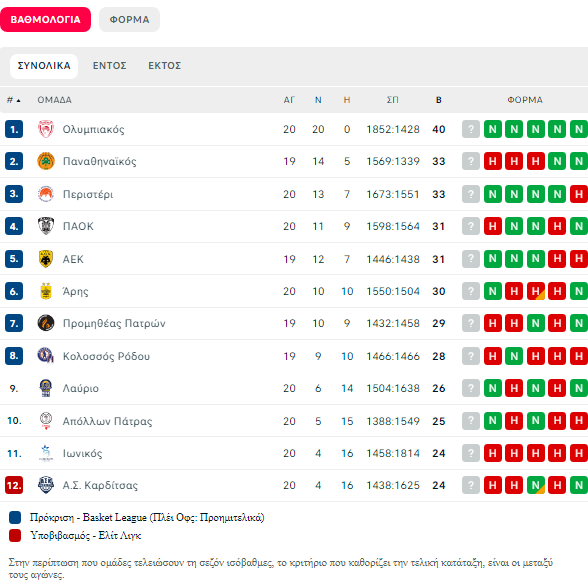Click the Λαύριο team logo
Screen dimensions: 588x588
click(x=46, y=388)
